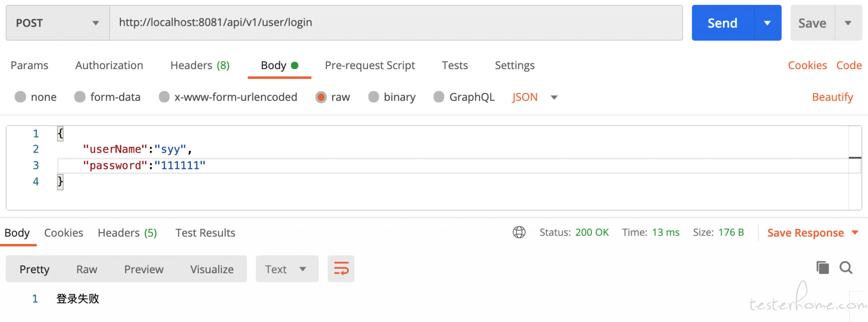
Task: Click the Beautify link
Action: (x=832, y=97)
